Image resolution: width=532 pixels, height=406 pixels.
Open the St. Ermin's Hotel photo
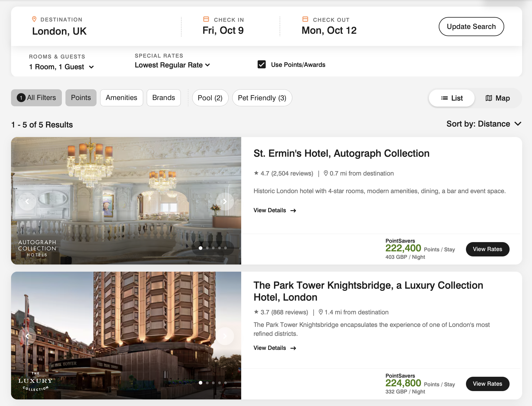coord(126,201)
